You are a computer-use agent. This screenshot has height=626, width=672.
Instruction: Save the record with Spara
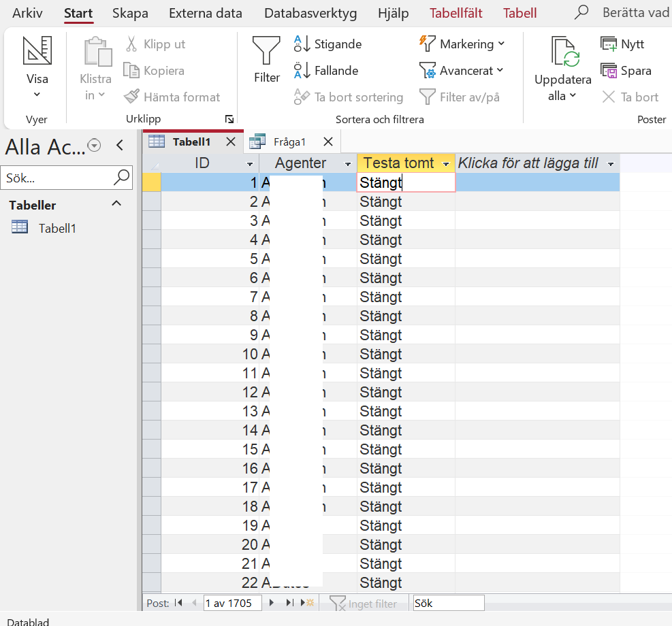626,71
